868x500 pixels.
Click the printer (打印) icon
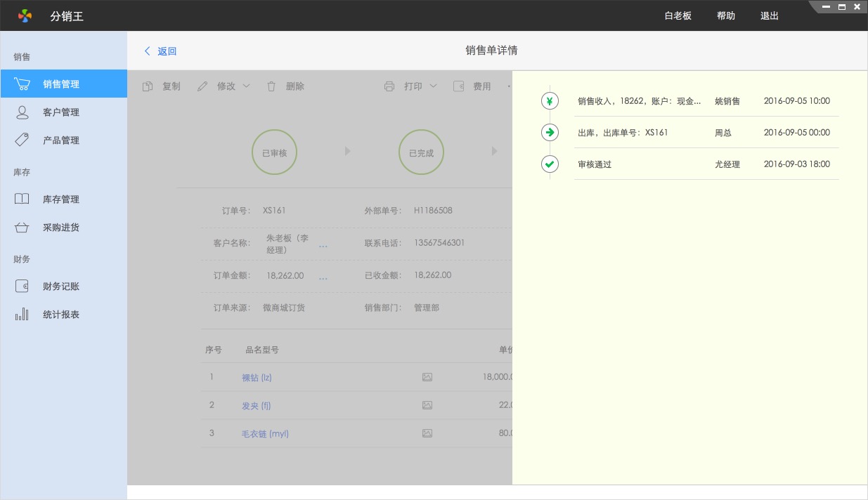tap(389, 86)
